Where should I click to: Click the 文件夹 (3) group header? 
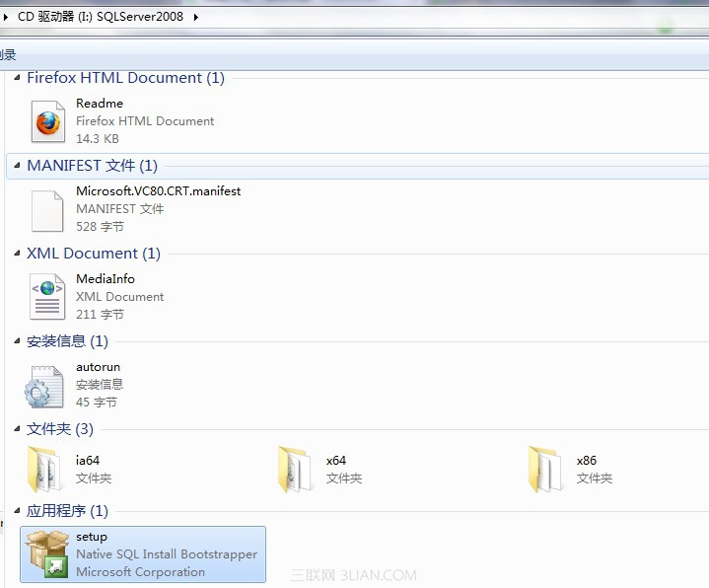point(60,429)
